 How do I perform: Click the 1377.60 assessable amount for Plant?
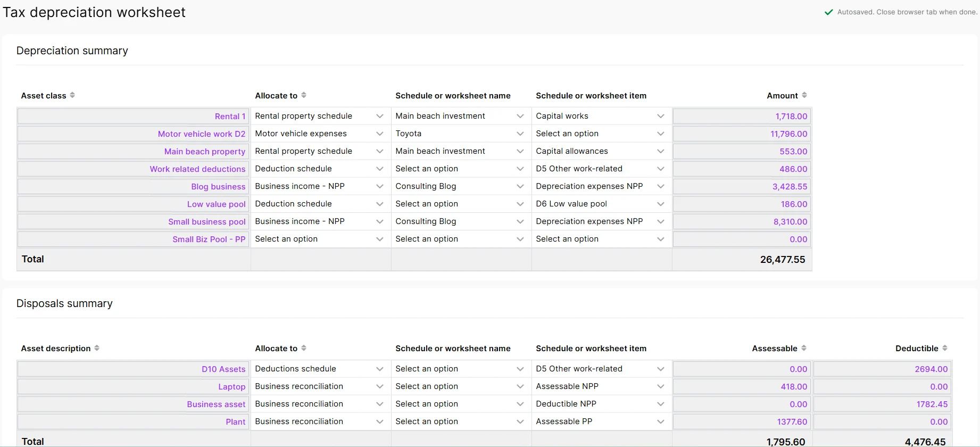coord(742,422)
